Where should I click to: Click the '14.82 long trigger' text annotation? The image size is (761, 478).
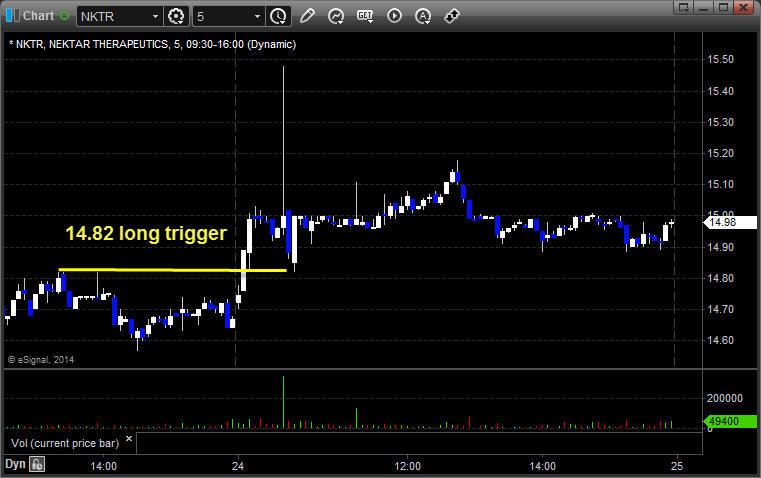click(146, 233)
